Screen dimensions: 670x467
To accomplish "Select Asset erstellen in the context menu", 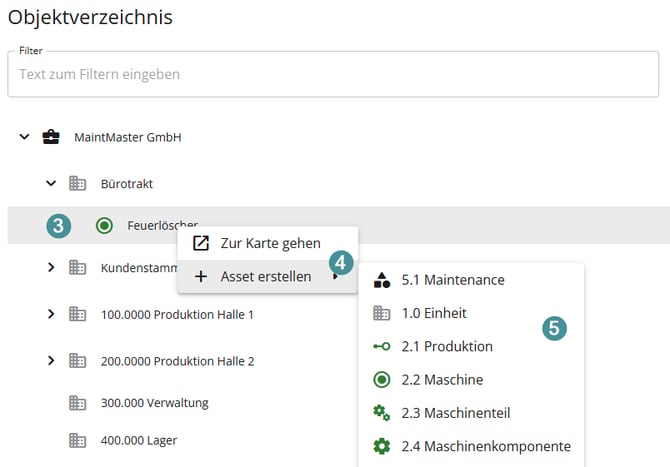I will [x=267, y=276].
